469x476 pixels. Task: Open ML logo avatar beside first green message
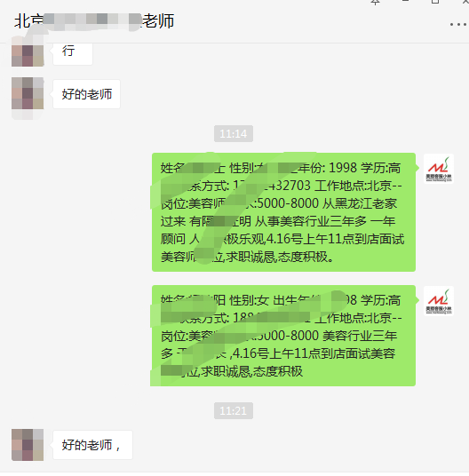(439, 169)
